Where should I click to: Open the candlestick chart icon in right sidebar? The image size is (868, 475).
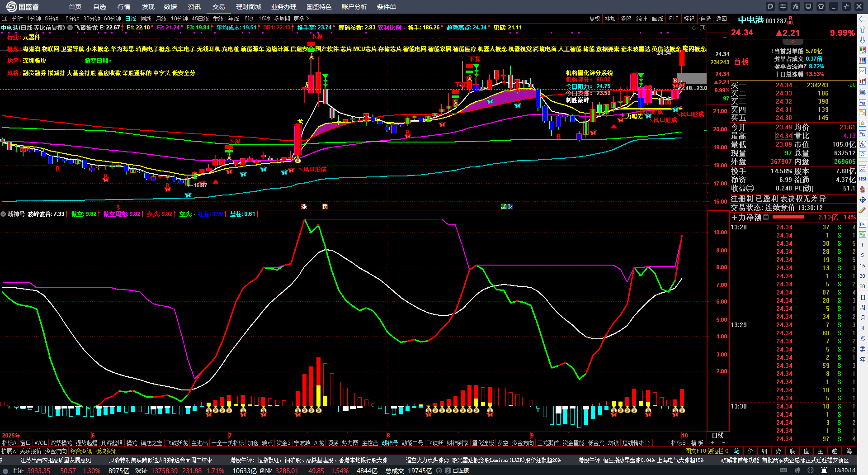863,81
